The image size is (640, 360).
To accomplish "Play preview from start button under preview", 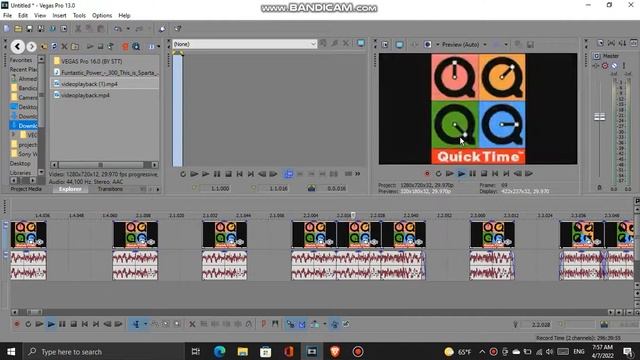I will [x=450, y=173].
